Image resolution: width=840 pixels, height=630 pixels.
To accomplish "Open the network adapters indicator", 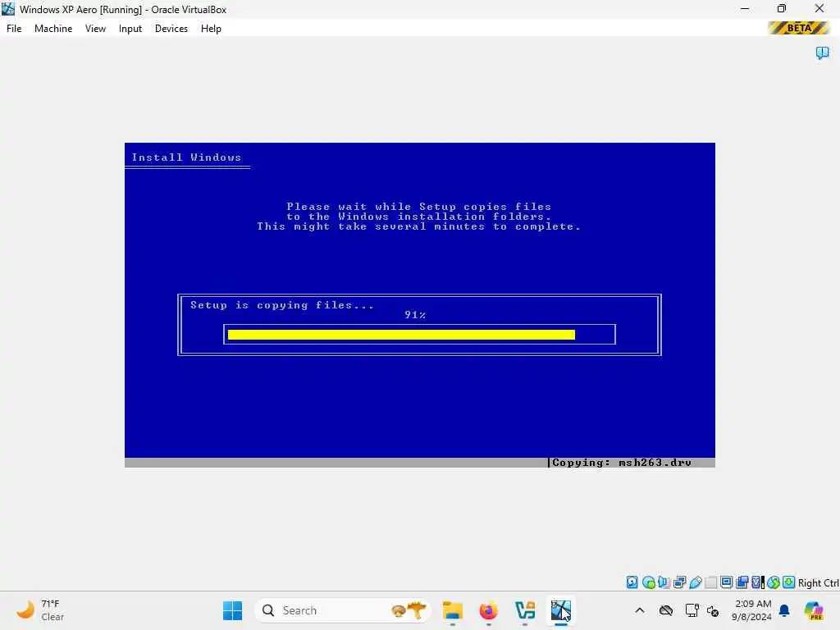I will pos(680,582).
